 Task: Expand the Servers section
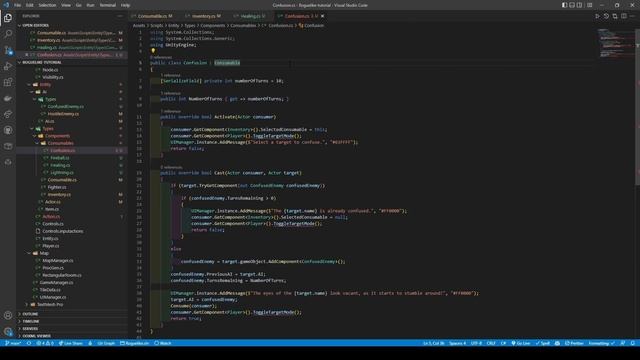tap(30, 329)
